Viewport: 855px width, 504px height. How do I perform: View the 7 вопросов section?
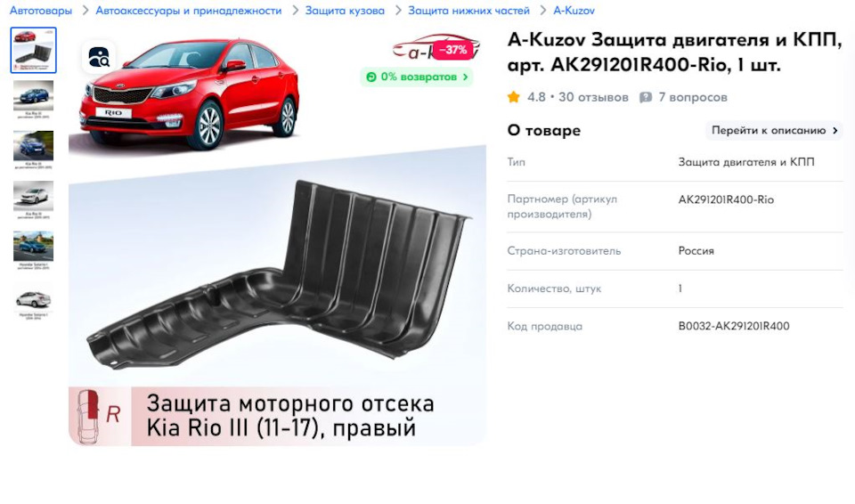pos(693,97)
